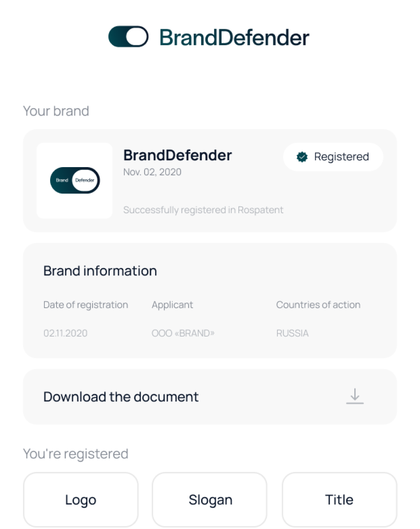Click the BrandDefender header wordmark

pos(234,38)
